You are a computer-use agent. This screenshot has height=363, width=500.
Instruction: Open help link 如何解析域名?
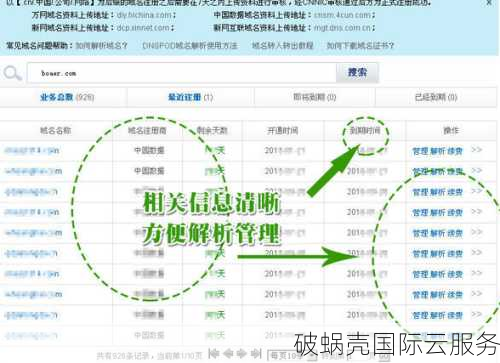pyautogui.click(x=101, y=45)
